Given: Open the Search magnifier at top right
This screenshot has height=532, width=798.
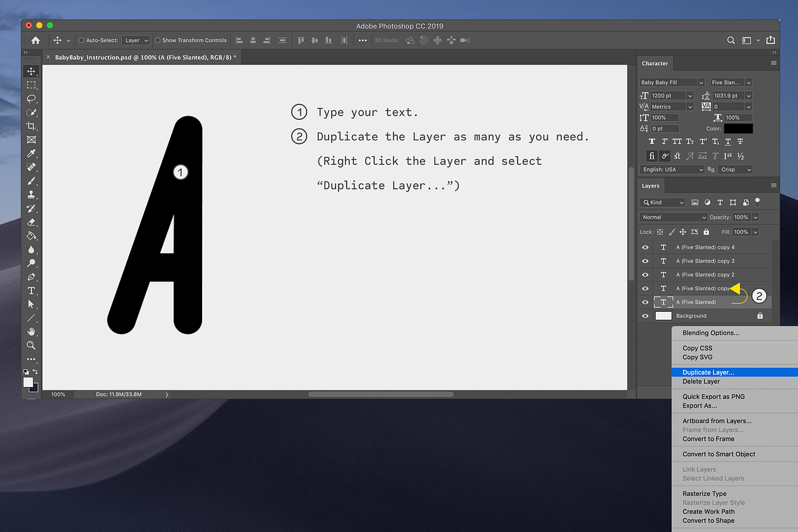Looking at the screenshot, I should (731, 41).
